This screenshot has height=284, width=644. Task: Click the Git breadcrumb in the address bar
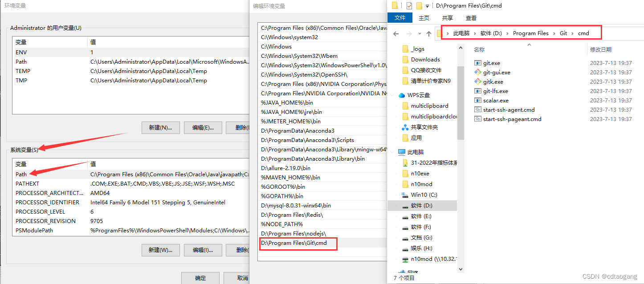(x=563, y=32)
